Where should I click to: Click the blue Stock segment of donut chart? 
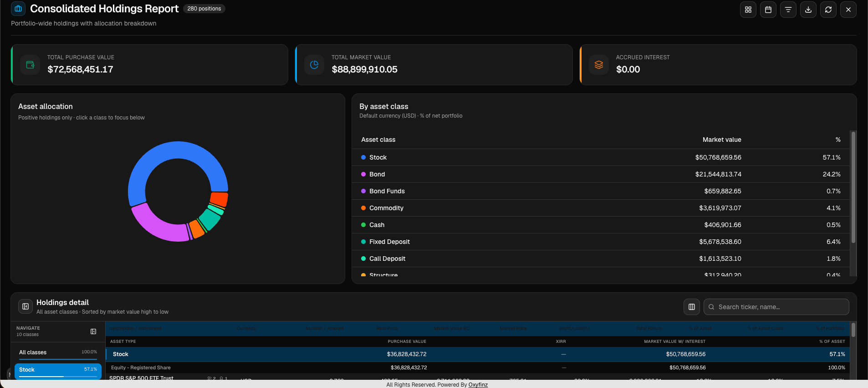(178, 150)
